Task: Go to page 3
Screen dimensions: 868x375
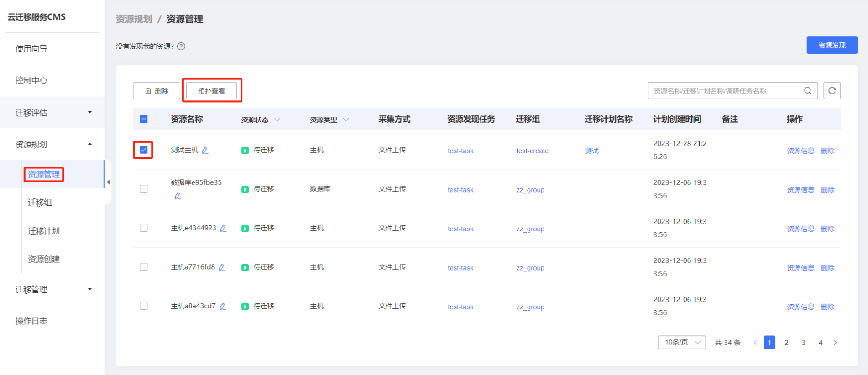Action: pyautogui.click(x=804, y=343)
